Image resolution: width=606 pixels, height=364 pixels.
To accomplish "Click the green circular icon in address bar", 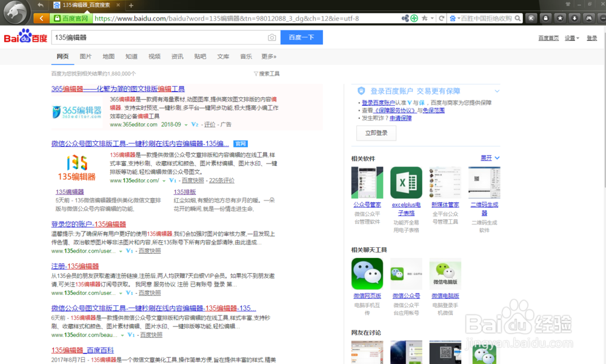I will pyautogui.click(x=415, y=18).
